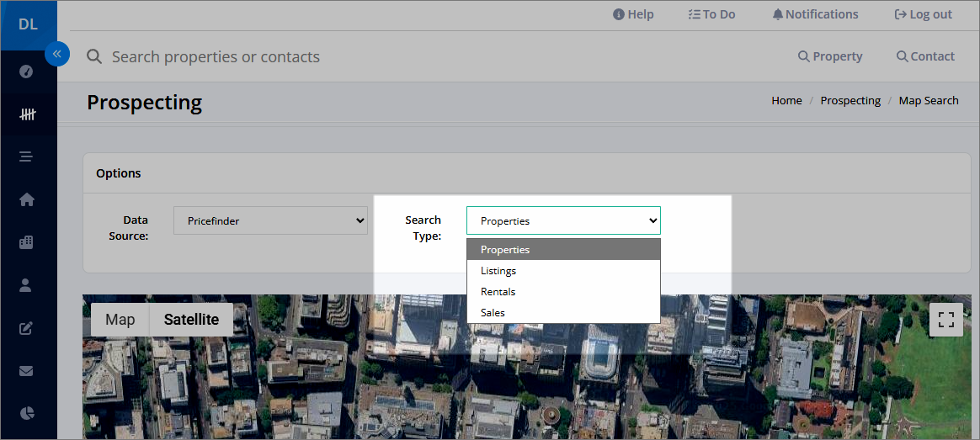Open the list lines icon in the sidebar
This screenshot has width=980, height=440.
pyautogui.click(x=25, y=156)
